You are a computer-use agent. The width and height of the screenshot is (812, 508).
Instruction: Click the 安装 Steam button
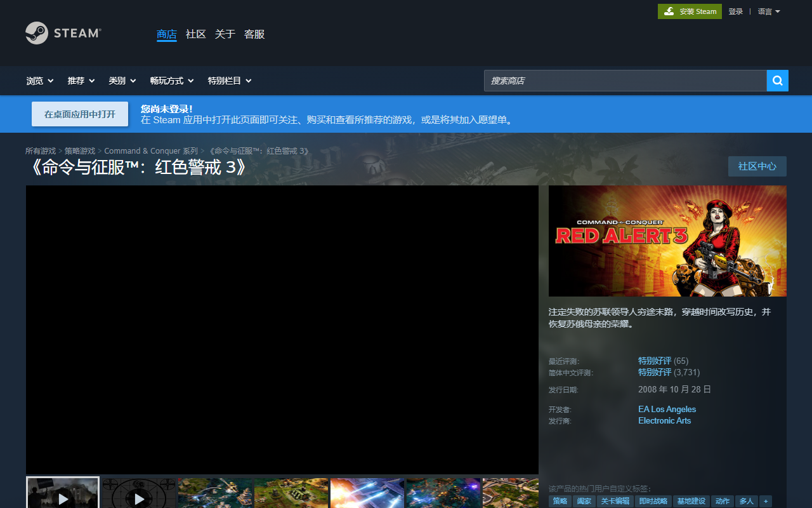[690, 11]
